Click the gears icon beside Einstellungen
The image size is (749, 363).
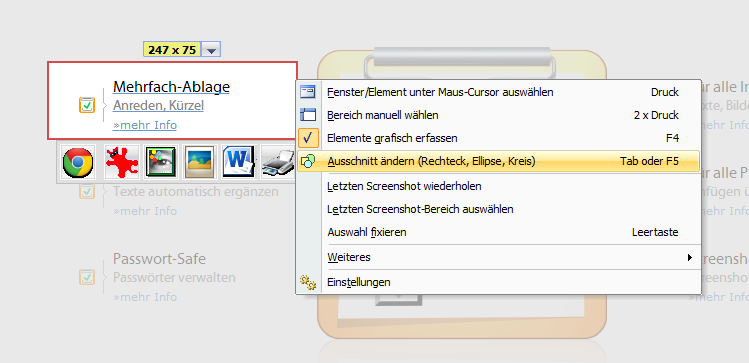(308, 282)
